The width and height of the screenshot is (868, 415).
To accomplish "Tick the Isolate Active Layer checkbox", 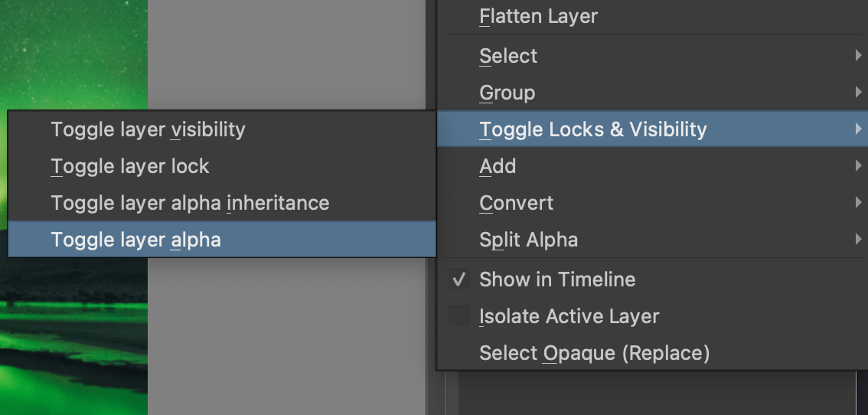I will pyautogui.click(x=459, y=315).
